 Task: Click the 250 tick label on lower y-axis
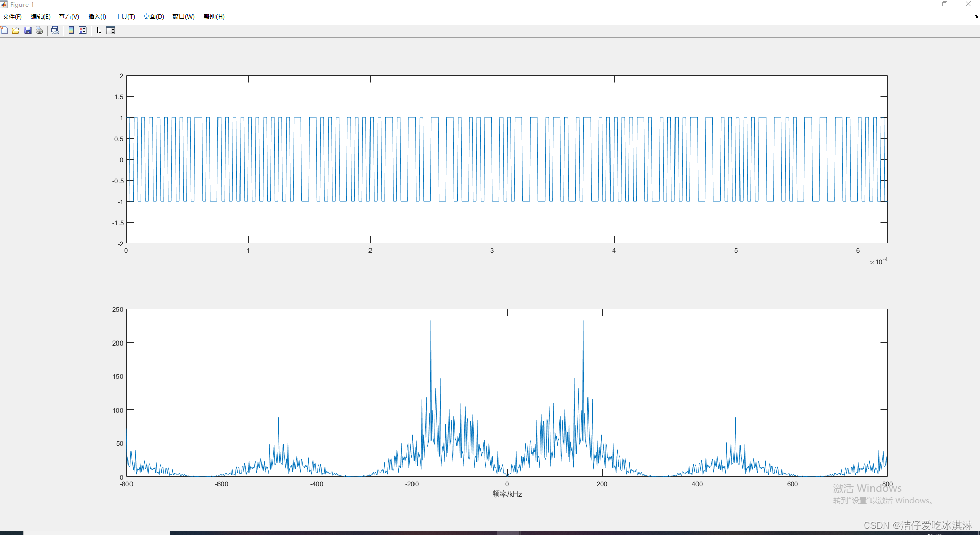(118, 310)
